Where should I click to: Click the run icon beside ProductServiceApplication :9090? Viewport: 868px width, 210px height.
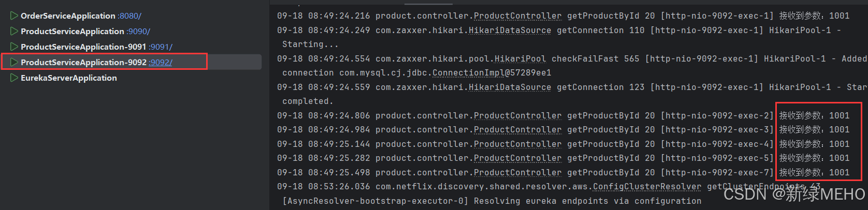14,32
